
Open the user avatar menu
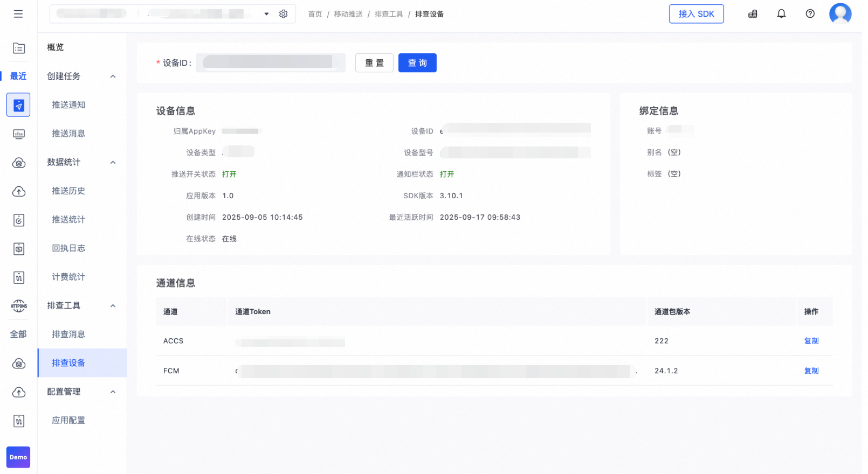click(x=840, y=13)
